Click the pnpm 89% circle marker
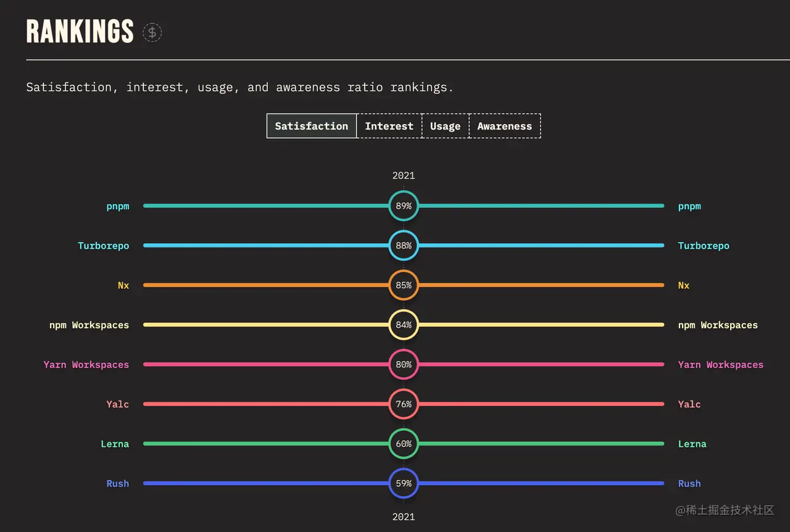Screen dimensions: 790x532 click(x=404, y=206)
